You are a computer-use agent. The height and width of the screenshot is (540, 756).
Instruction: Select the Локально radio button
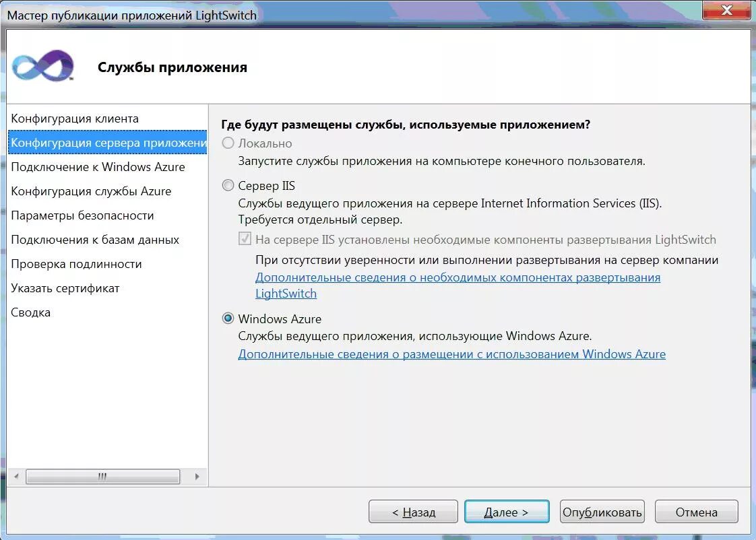[228, 143]
